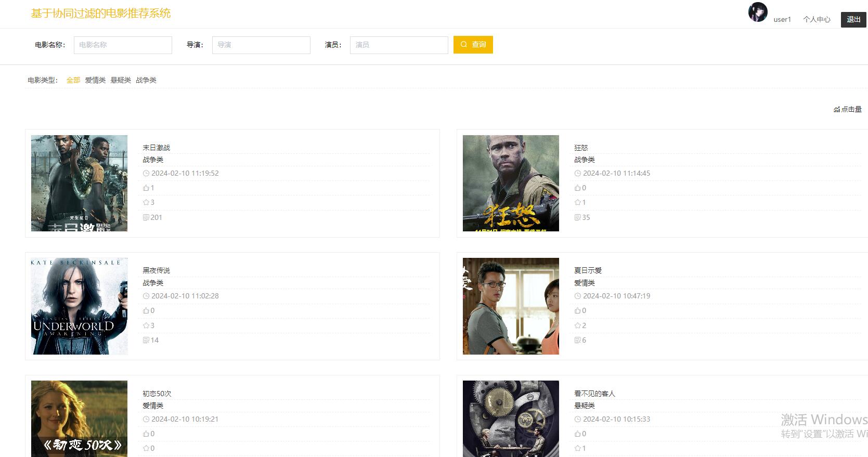Click the 点击量 sort chart icon
This screenshot has height=457, width=868.
[837, 109]
